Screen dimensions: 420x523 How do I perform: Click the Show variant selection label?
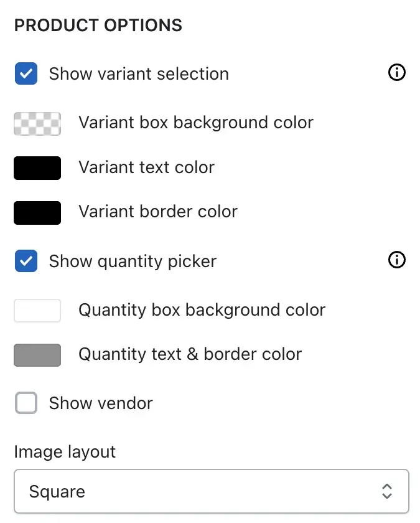[x=139, y=73]
